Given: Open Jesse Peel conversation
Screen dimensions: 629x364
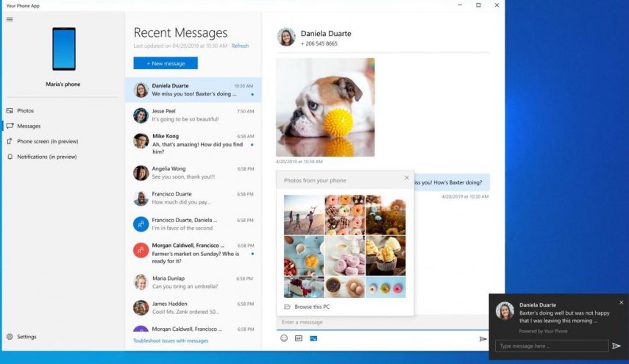Looking at the screenshot, I should [193, 115].
